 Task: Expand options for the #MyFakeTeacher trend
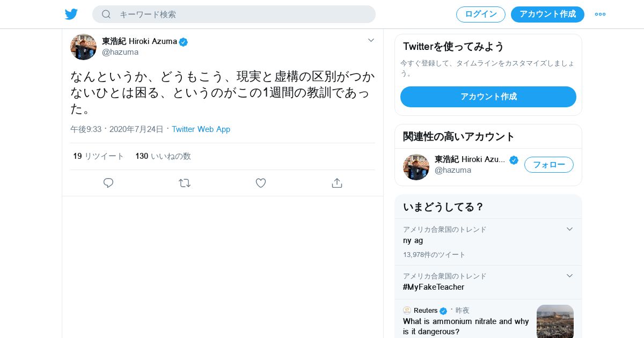569,276
